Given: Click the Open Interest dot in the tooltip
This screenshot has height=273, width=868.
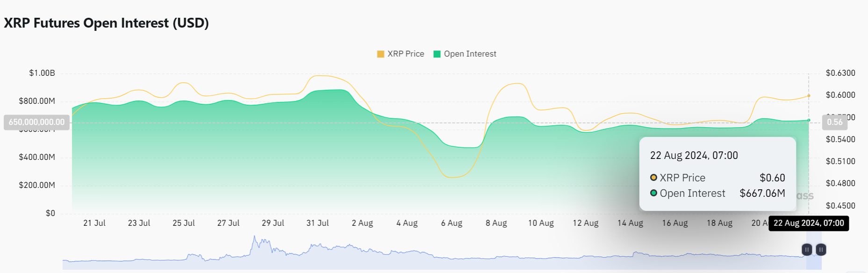Looking at the screenshot, I should click(653, 193).
